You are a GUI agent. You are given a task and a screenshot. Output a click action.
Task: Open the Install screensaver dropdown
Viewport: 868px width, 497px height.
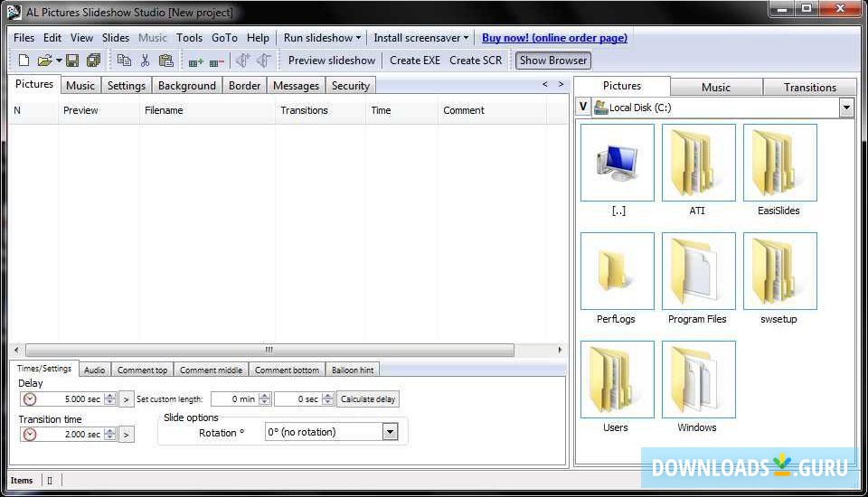pyautogui.click(x=421, y=38)
